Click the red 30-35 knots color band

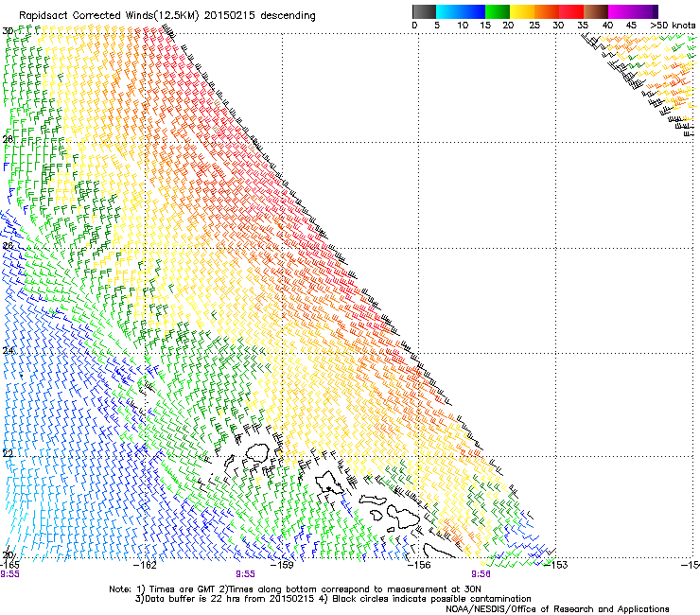point(571,11)
